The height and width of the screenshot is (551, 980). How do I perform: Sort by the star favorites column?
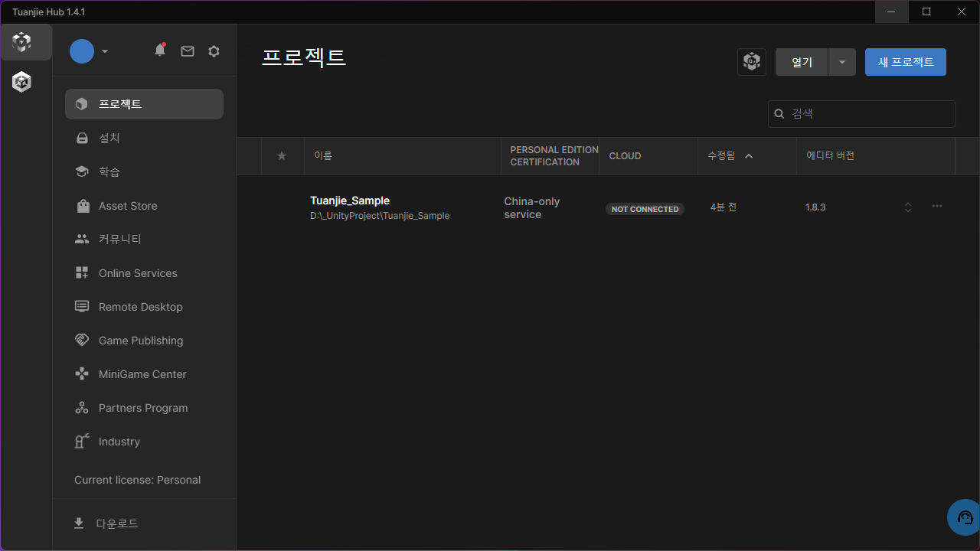(282, 156)
